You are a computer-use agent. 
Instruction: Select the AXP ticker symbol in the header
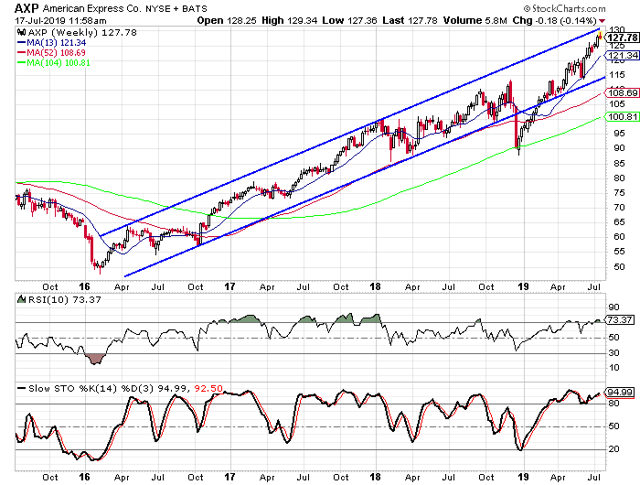27,8
